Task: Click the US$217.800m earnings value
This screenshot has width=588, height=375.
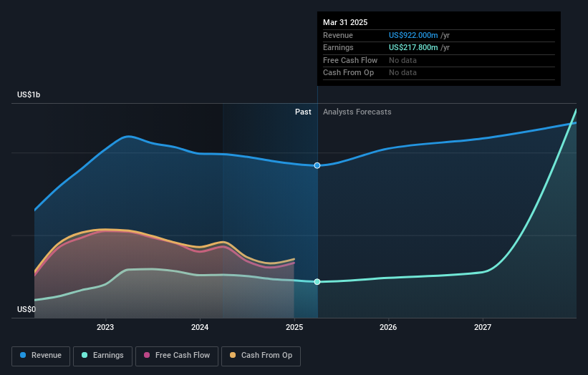Action: [413, 47]
